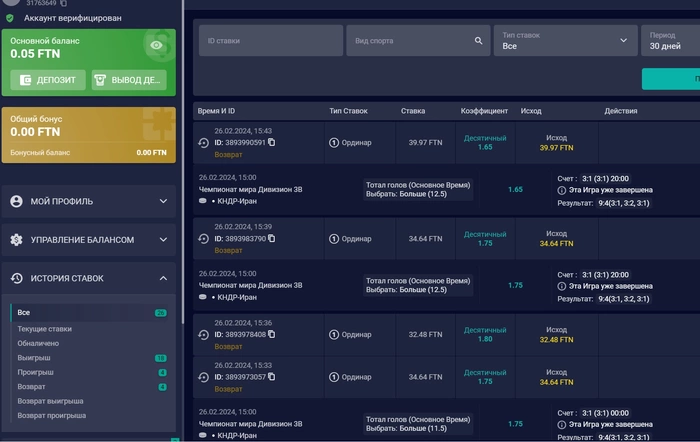The image size is (700, 442).
Task: Click Ординар icon in 39.97 FTN row
Action: pyautogui.click(x=333, y=143)
